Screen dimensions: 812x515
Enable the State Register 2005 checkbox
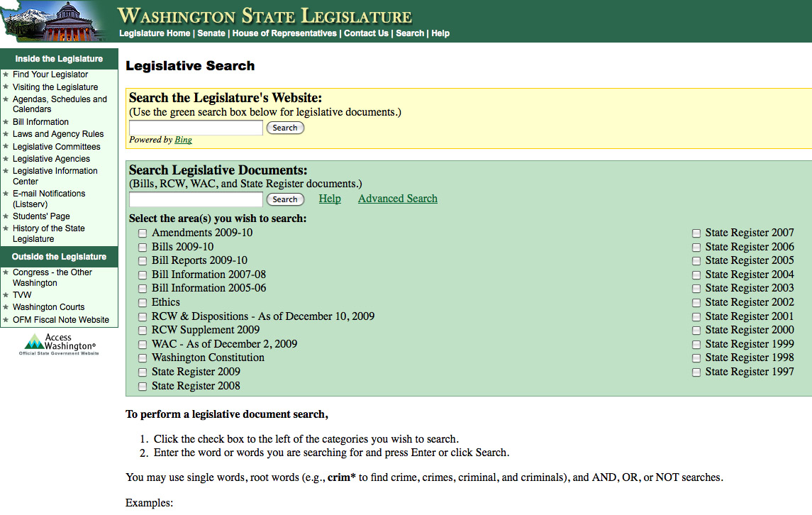[x=696, y=260]
